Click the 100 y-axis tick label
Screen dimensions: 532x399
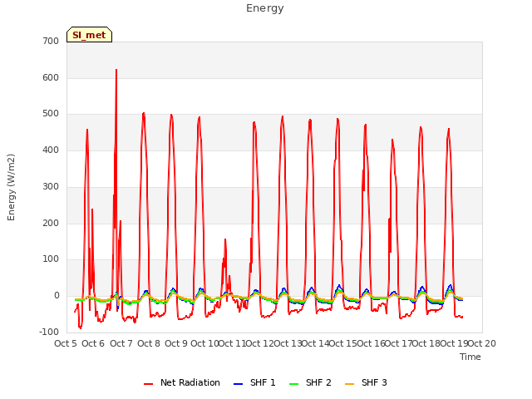[51, 259]
